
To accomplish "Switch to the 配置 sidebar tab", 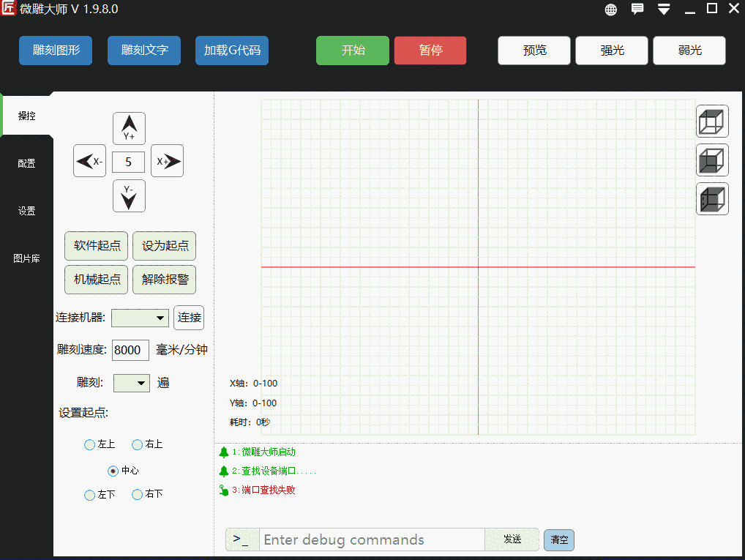I will pos(27,163).
